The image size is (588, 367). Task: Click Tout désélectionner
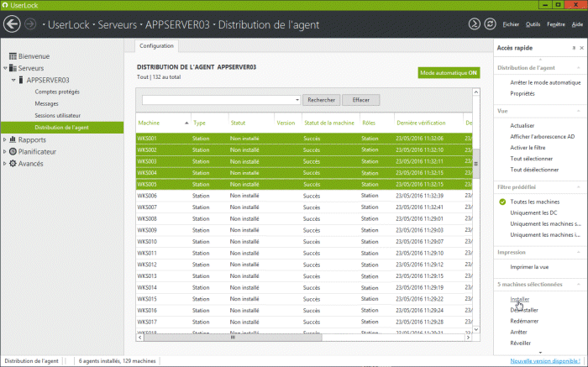534,170
